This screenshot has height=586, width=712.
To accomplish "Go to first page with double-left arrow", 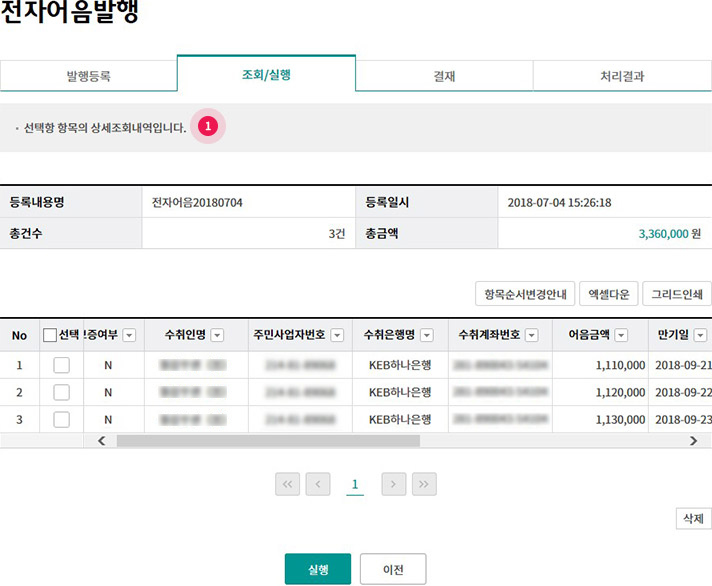I will pos(288,484).
